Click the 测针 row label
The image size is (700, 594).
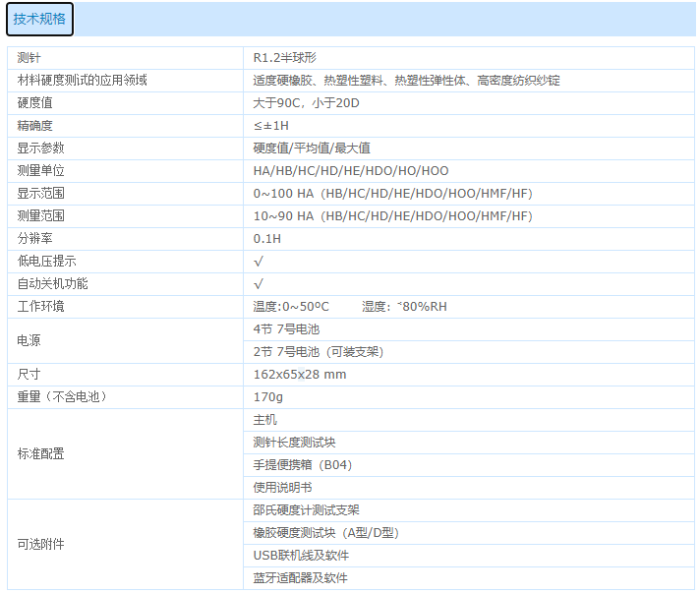coord(29,58)
